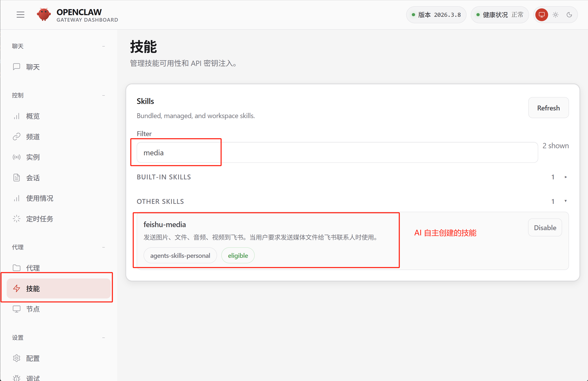Viewport: 588px width, 381px height.
Task: Open the 节点 nodes menu item
Action: [33, 309]
